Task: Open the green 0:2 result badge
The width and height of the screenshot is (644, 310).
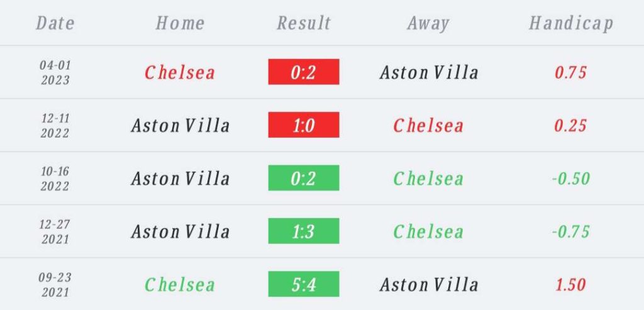Action: (x=304, y=178)
